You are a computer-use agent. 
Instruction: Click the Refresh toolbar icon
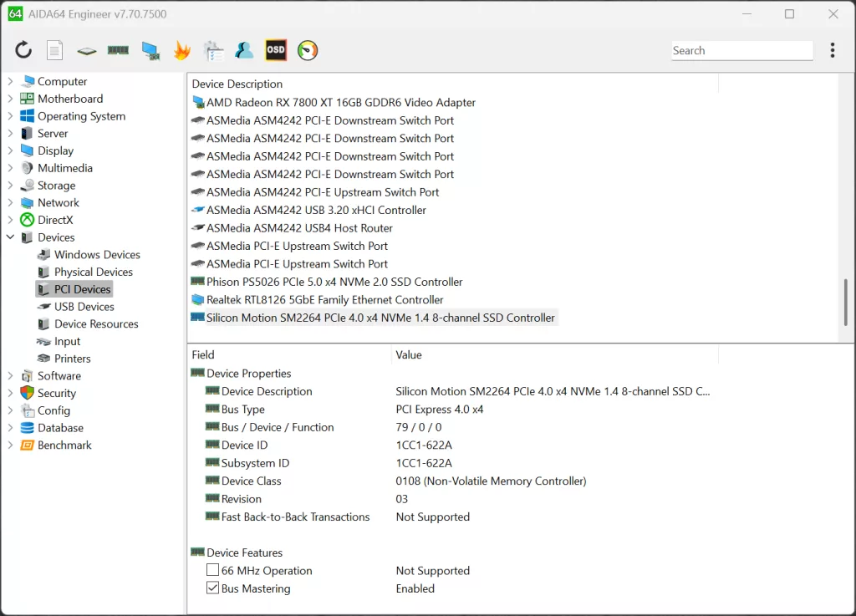[x=23, y=50]
